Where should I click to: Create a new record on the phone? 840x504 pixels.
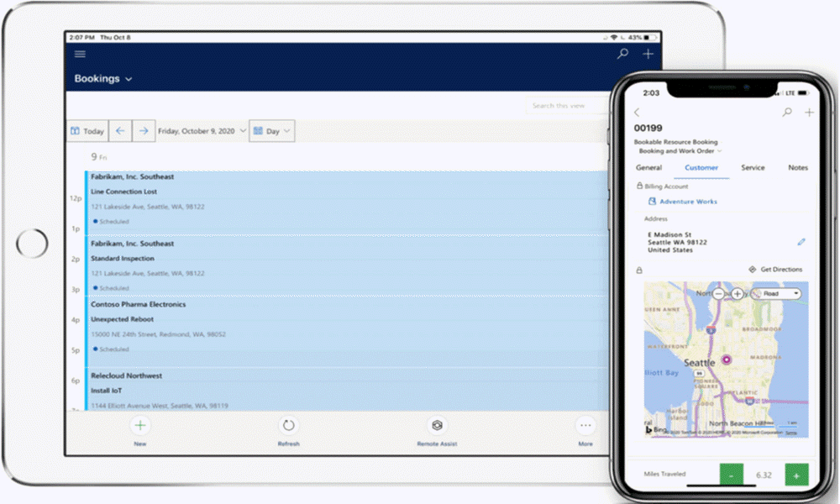[809, 112]
